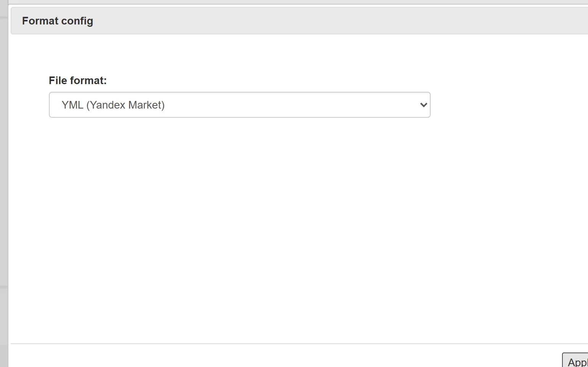Click the partially visible Apply button at bottom
588x367 pixels.
pyautogui.click(x=575, y=360)
